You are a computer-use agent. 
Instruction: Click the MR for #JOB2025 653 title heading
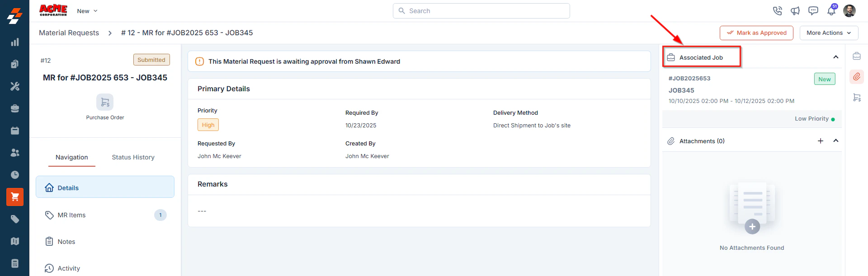pos(105,78)
